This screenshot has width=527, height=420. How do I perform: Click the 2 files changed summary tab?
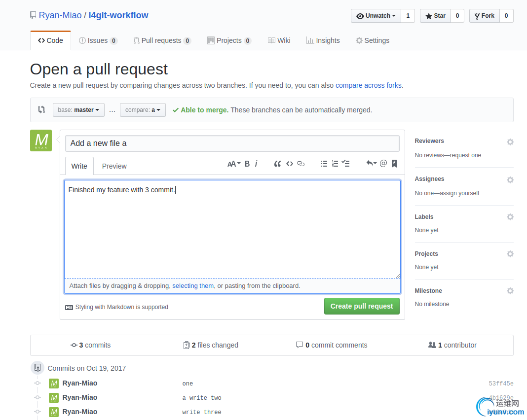pos(211,345)
